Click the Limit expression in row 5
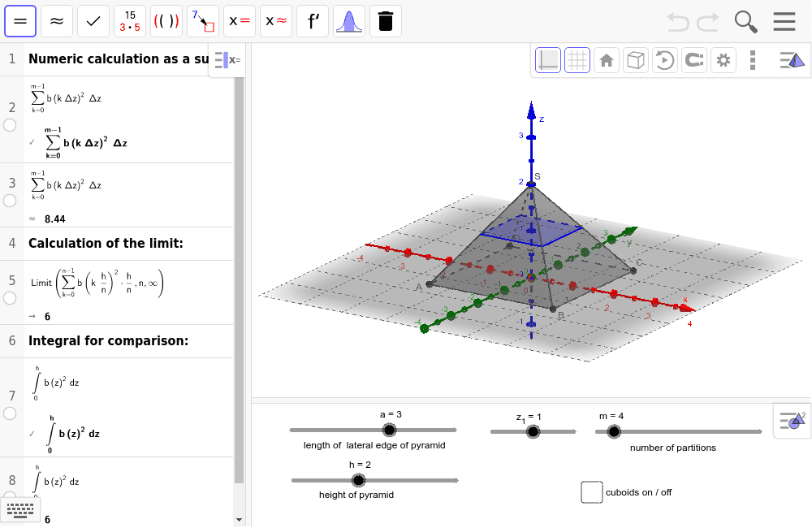 click(x=97, y=283)
